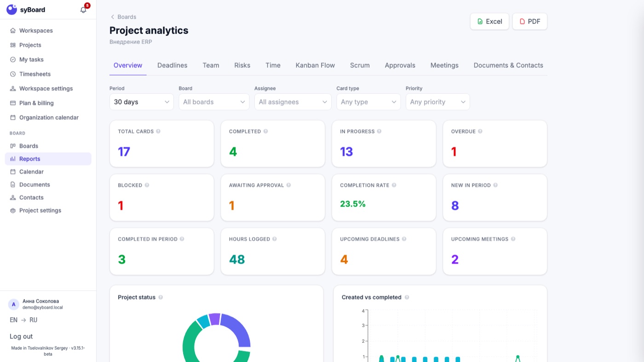Switch language with EN → RU

point(23,320)
